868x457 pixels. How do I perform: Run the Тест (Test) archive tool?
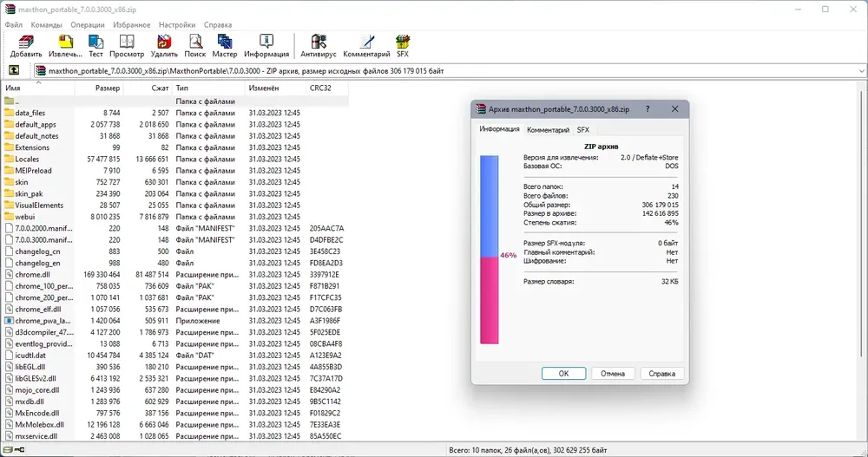[95, 46]
